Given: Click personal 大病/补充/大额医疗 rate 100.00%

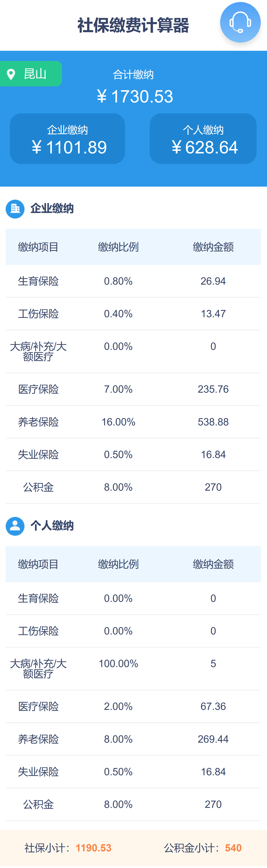Looking at the screenshot, I should [118, 664].
